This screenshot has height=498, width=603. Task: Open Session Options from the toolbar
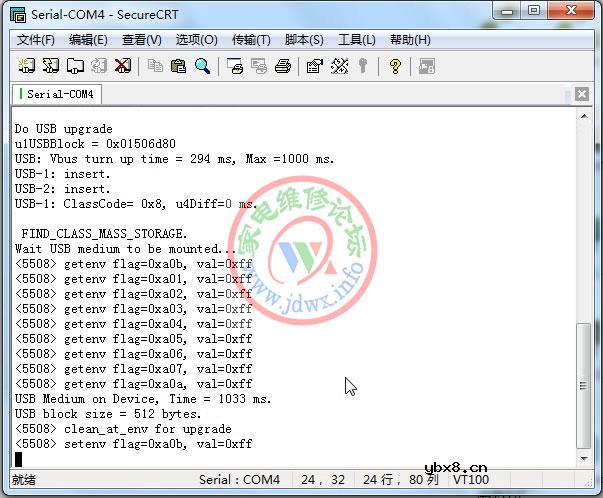click(x=314, y=67)
